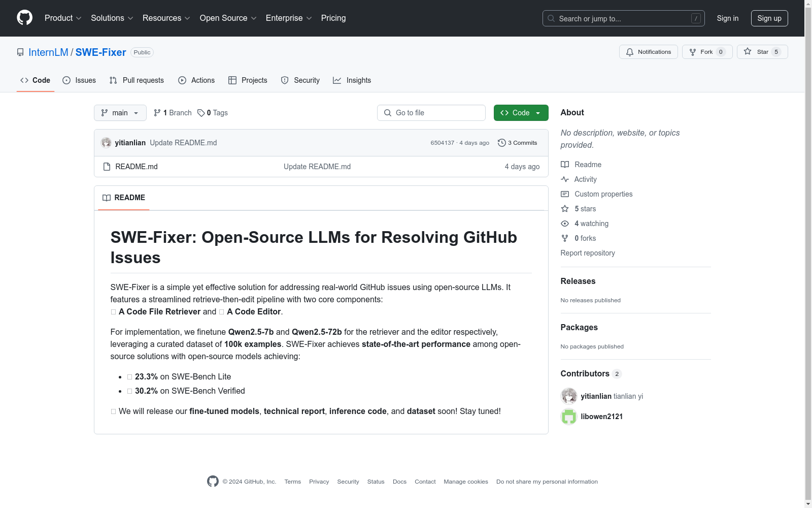Click the tag icon beside 0 Tags
Image resolution: width=812 pixels, height=508 pixels.
[x=201, y=113]
